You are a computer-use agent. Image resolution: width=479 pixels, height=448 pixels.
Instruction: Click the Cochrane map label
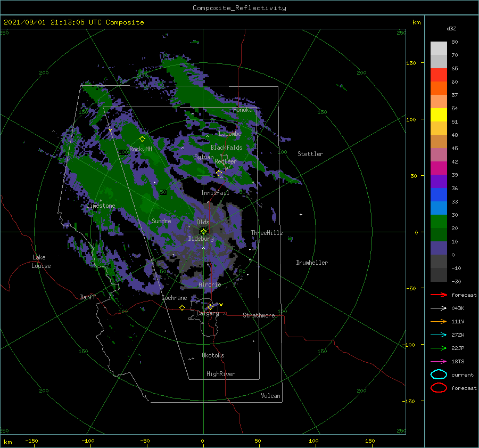[x=174, y=298]
